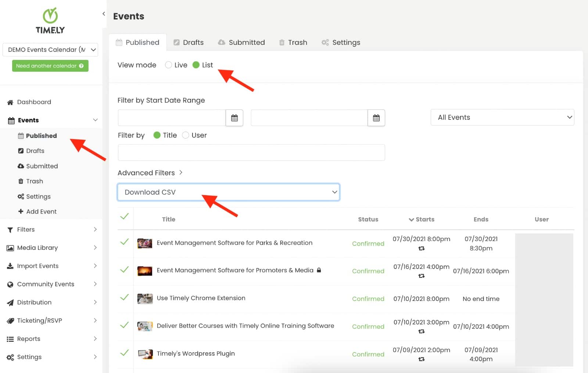Open the All Events dropdown
The image size is (588, 373).
click(x=502, y=118)
